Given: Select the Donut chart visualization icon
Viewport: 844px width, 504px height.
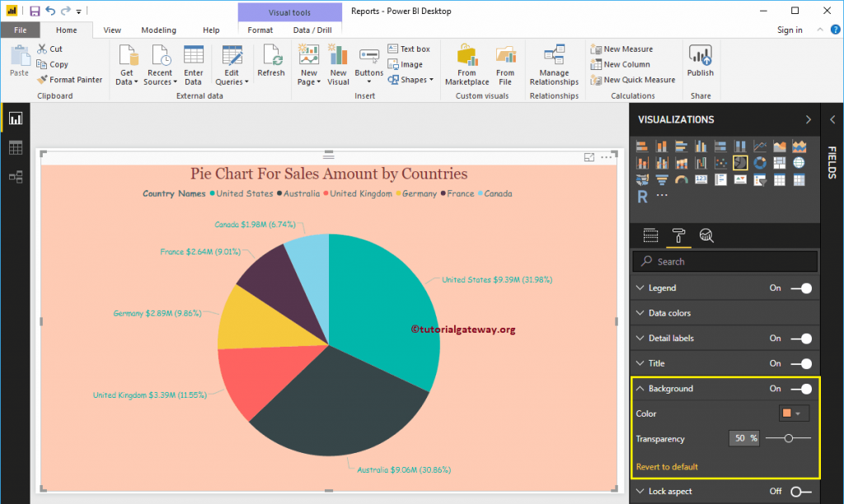Looking at the screenshot, I should [x=759, y=161].
